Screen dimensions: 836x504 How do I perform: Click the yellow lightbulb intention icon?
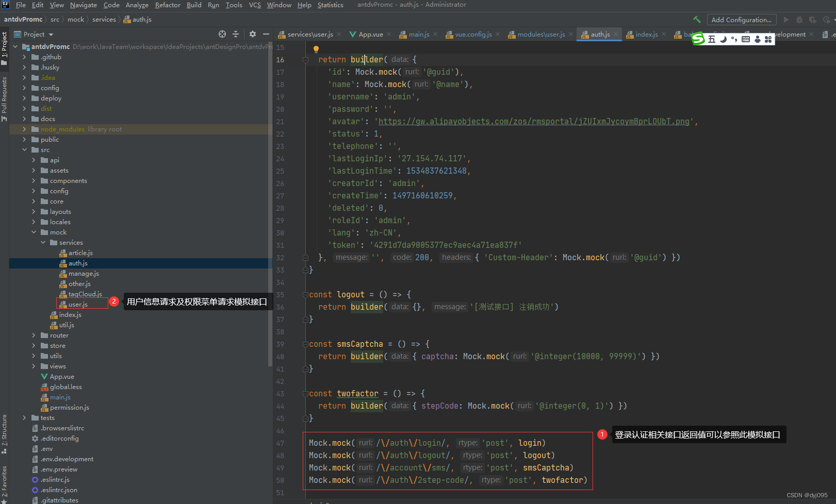[316, 49]
